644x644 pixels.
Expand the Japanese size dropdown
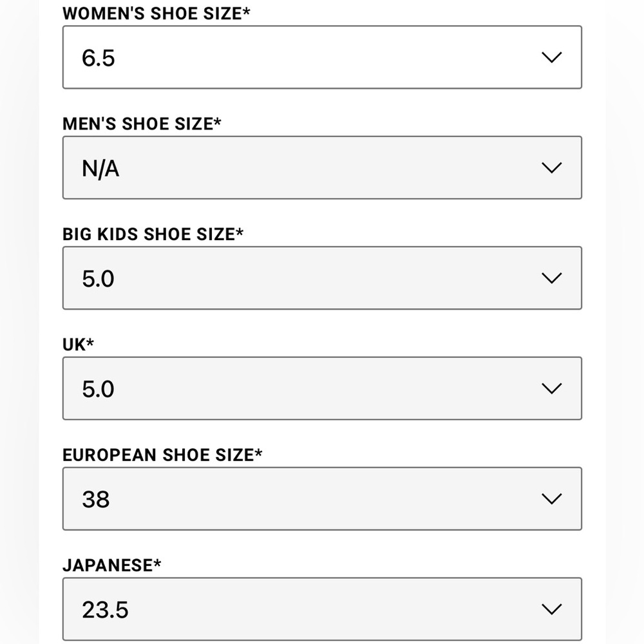321,609
